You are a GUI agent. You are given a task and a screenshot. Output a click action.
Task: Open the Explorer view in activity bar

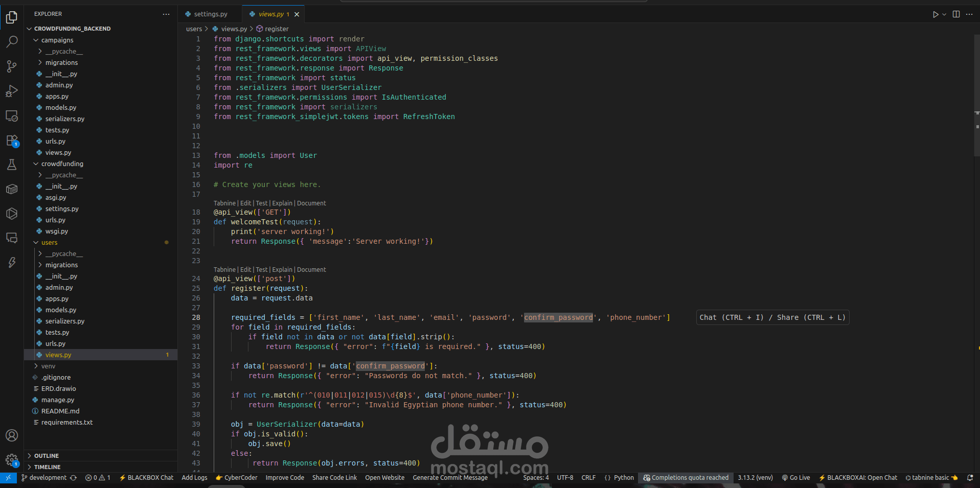[x=12, y=17]
